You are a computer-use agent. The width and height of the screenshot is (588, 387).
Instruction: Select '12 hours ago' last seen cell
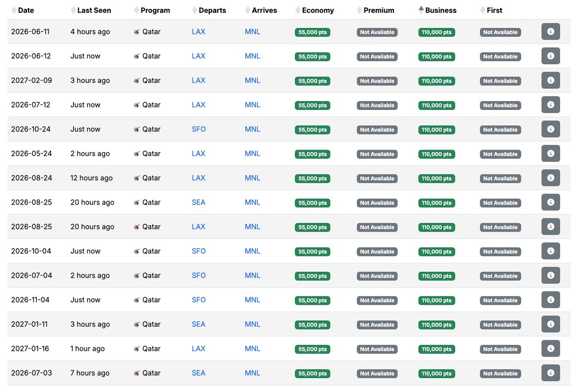[92, 178]
